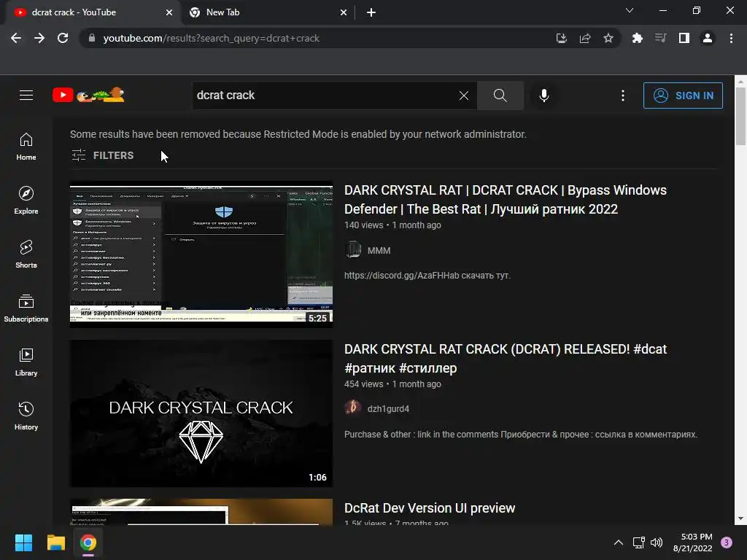Open the YouTube hamburger guide menu

click(26, 96)
